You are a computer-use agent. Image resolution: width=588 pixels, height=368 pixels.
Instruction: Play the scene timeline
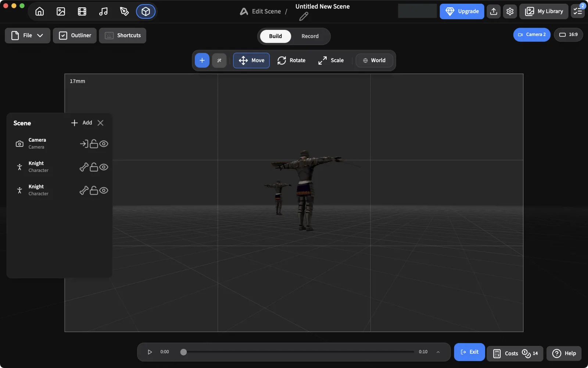point(150,352)
